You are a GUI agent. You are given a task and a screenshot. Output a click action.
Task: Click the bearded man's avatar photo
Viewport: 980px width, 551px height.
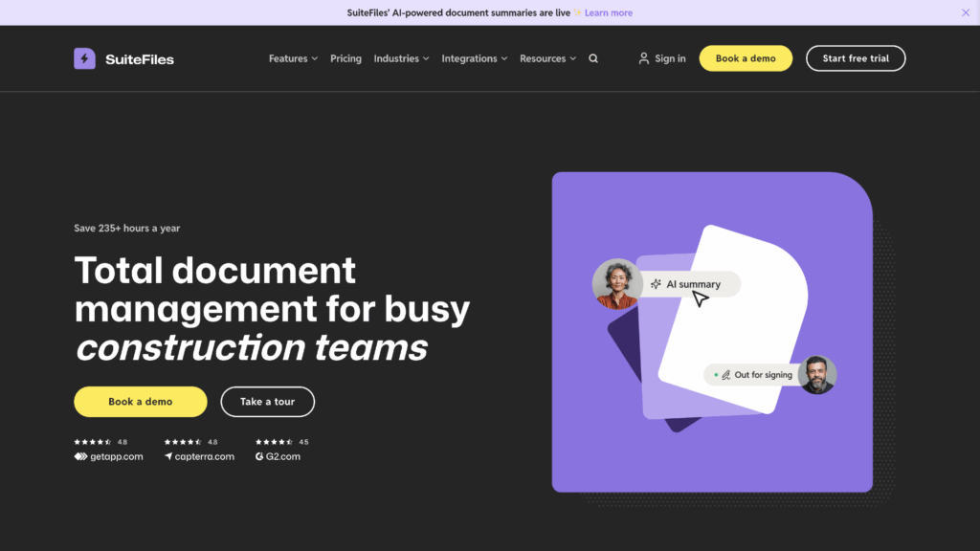click(817, 375)
